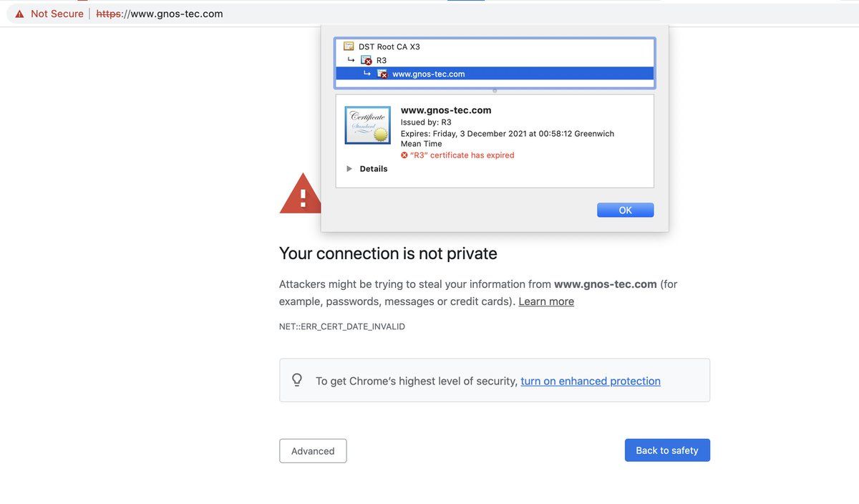Image resolution: width=859 pixels, height=504 pixels.
Task: Click the Advanced button
Action: click(x=313, y=451)
